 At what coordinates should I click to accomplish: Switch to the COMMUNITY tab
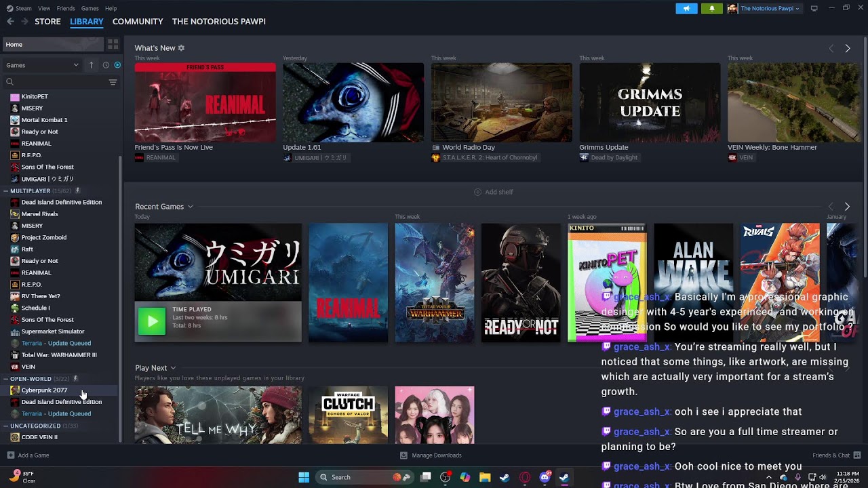click(x=138, y=22)
